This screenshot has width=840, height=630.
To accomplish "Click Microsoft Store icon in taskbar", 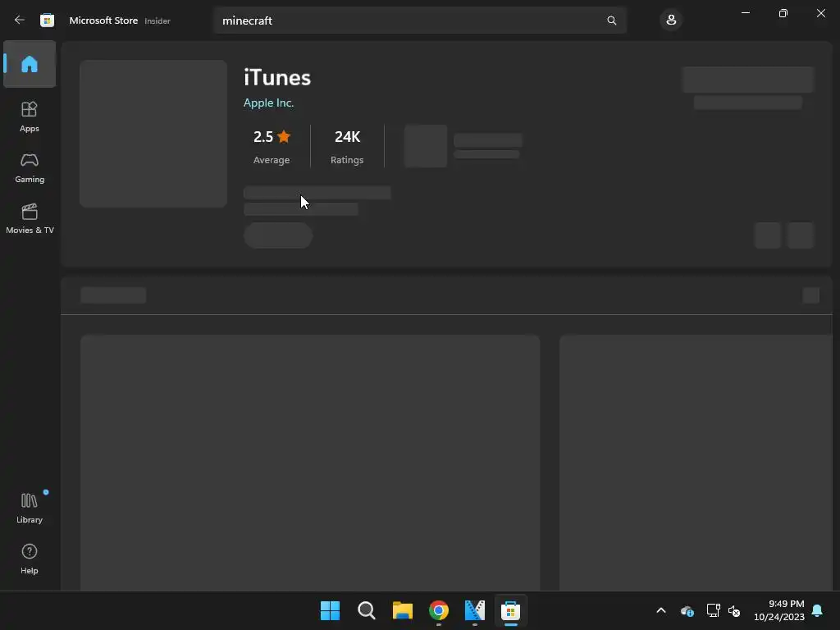I will [x=510, y=610].
